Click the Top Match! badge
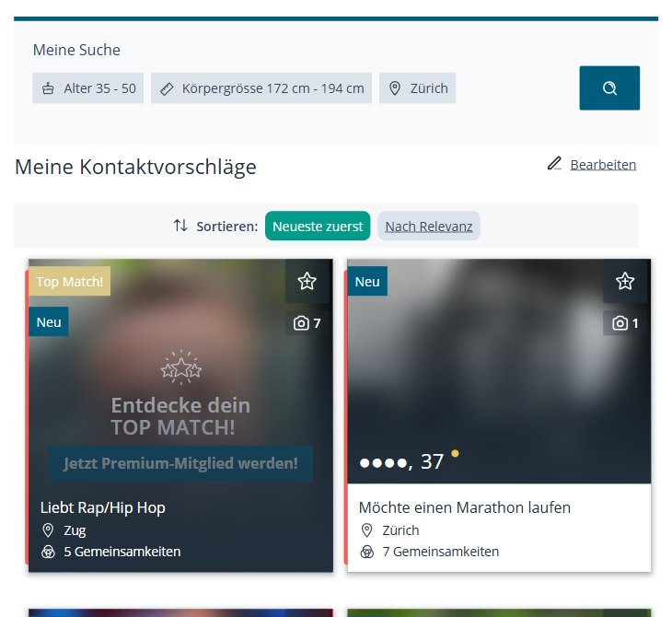 (x=69, y=281)
